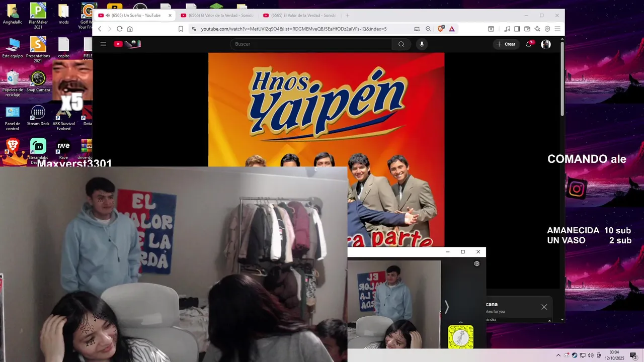Click the taskbar clock showing 03:04

[x=614, y=355]
